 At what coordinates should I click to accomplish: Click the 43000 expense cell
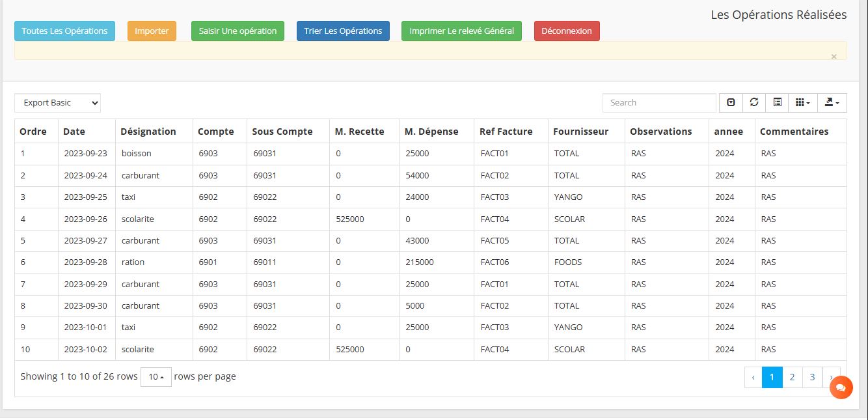click(437, 241)
